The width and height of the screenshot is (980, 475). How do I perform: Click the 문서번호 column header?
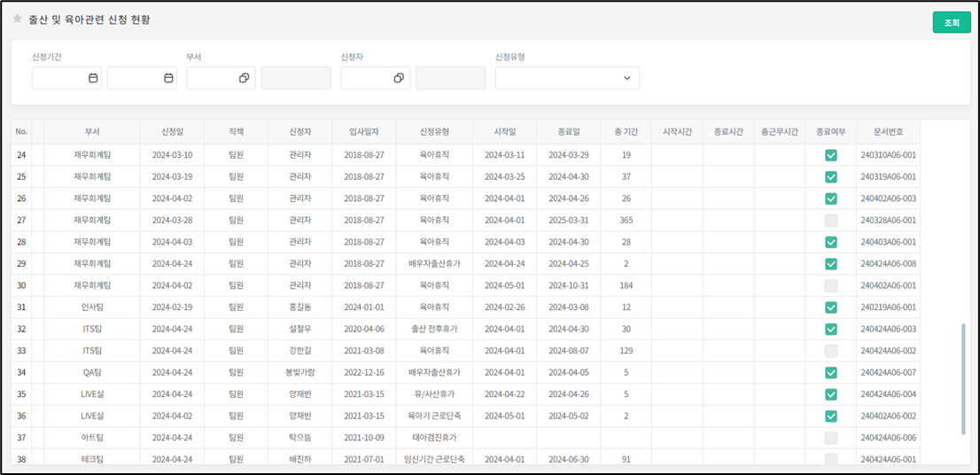pos(888,132)
